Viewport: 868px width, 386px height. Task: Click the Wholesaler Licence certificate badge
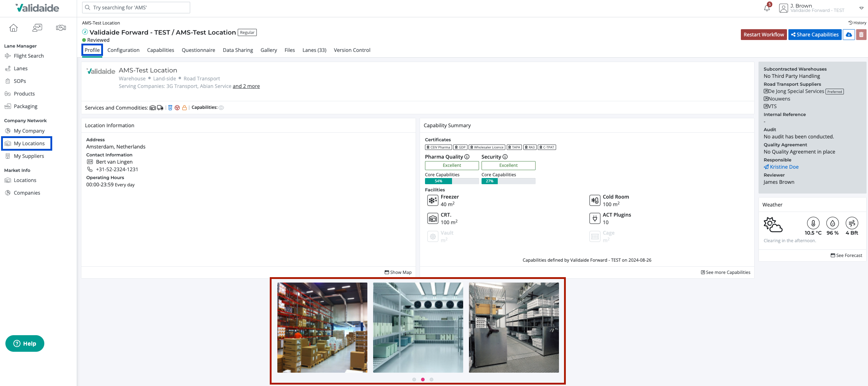(487, 147)
